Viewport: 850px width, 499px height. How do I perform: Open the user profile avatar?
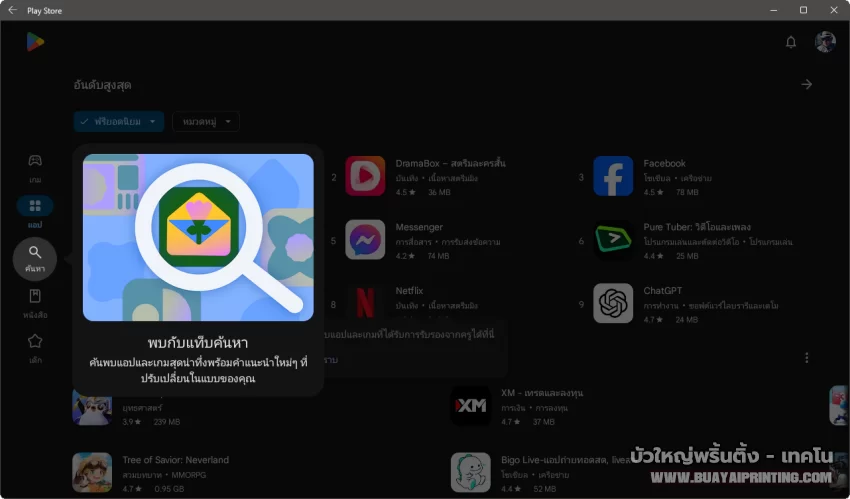[x=825, y=42]
